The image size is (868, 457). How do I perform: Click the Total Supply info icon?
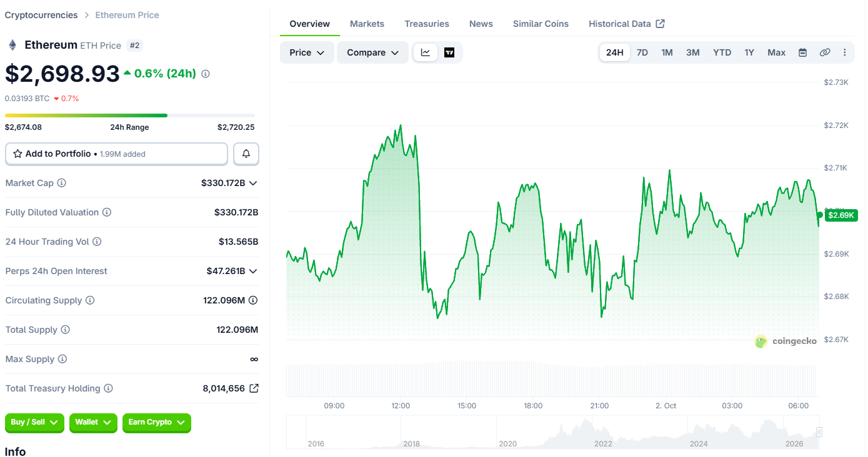point(65,330)
